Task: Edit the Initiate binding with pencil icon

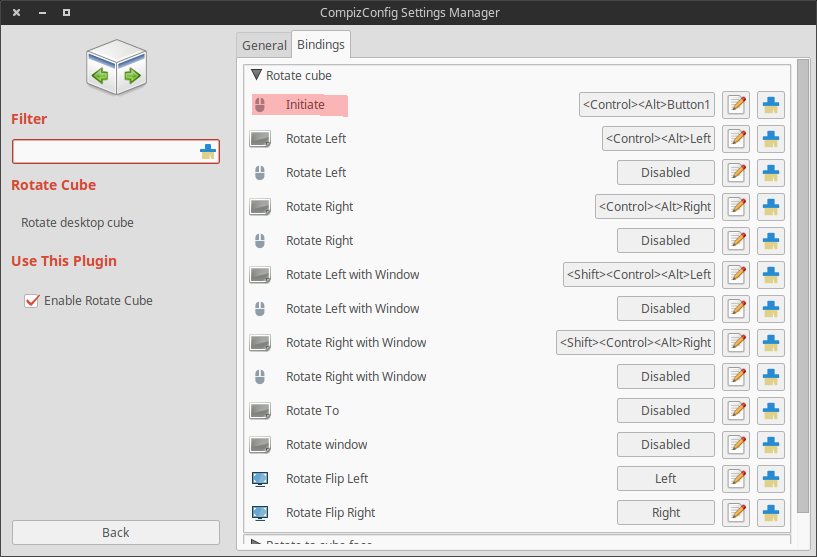Action: tap(736, 105)
